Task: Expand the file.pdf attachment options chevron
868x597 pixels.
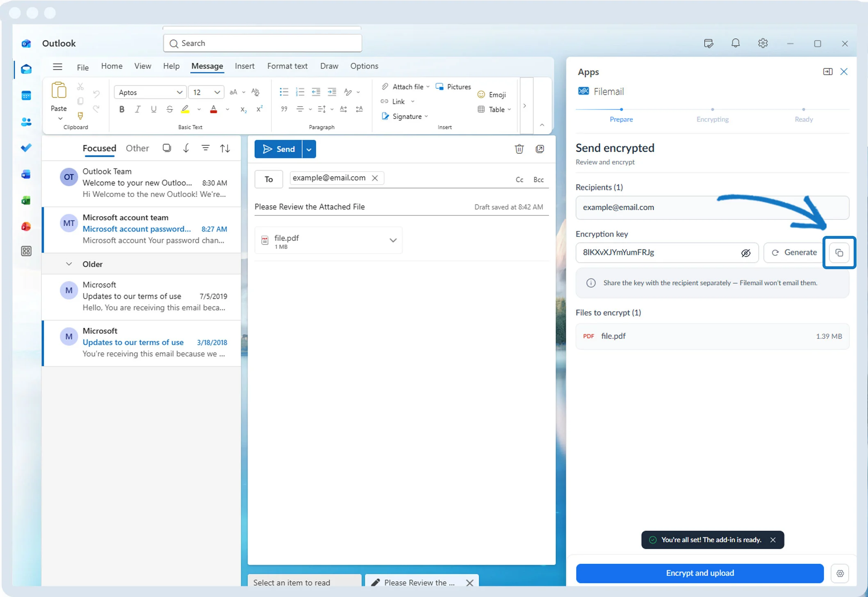Action: point(393,240)
